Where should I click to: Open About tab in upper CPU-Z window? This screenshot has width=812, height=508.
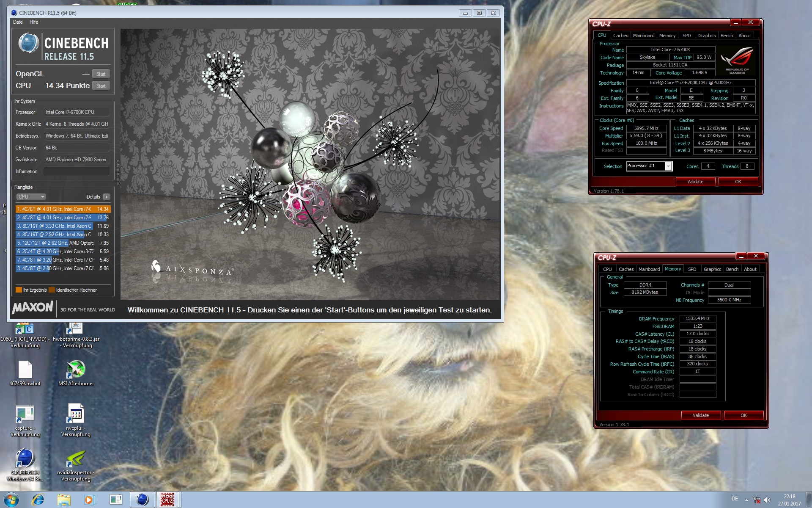pos(745,36)
